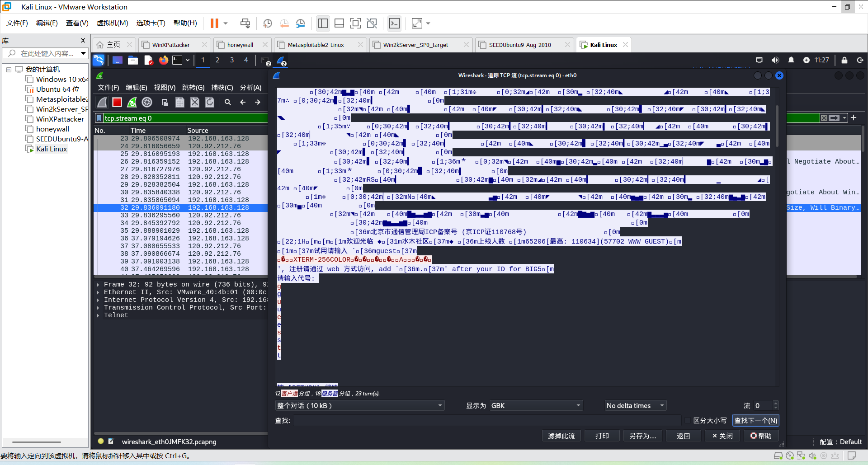Toggle the VMware thumbnail bar view
The height and width of the screenshot is (465, 868).
click(x=340, y=23)
